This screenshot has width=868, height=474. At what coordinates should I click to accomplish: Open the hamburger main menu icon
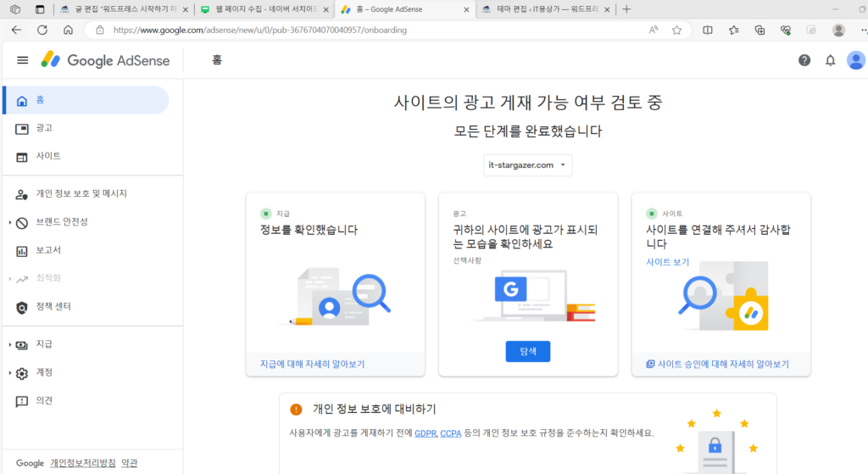[22, 60]
